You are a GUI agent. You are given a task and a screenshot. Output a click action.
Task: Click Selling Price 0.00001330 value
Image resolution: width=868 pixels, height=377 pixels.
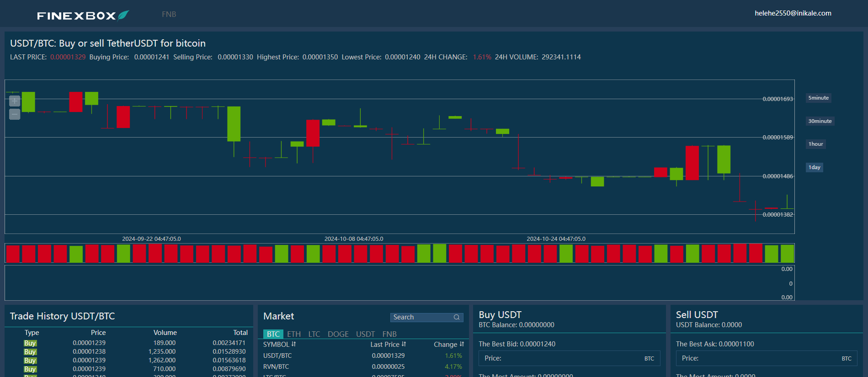tap(235, 57)
